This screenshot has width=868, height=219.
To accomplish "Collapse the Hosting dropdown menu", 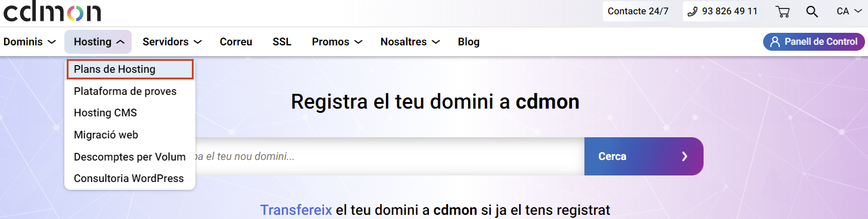I will 98,42.
